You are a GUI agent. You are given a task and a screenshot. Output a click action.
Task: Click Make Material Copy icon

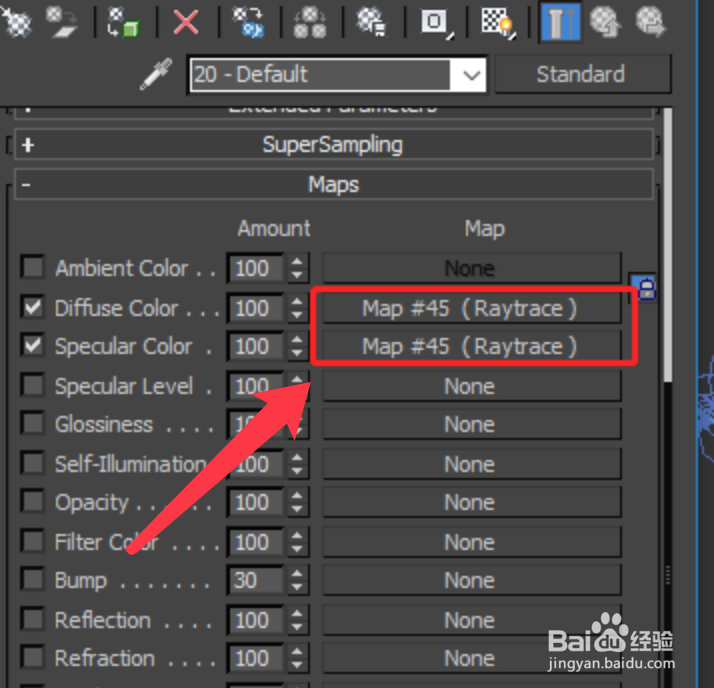tap(247, 22)
